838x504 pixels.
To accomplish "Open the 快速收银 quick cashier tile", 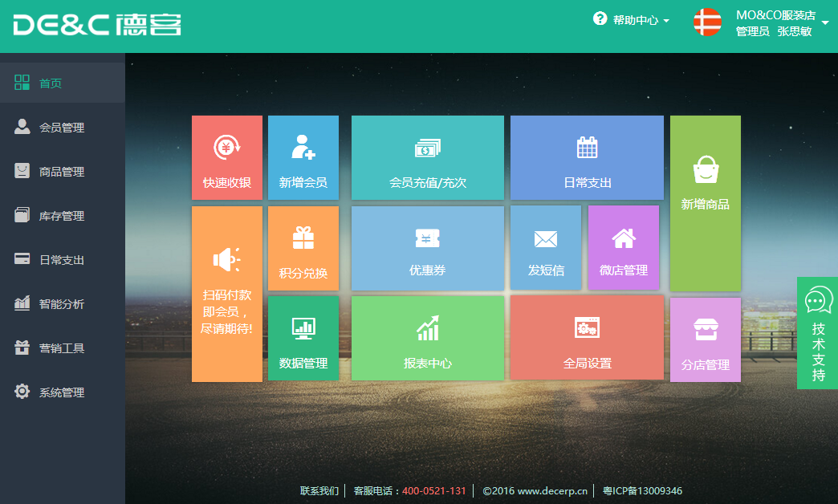I will [x=227, y=158].
